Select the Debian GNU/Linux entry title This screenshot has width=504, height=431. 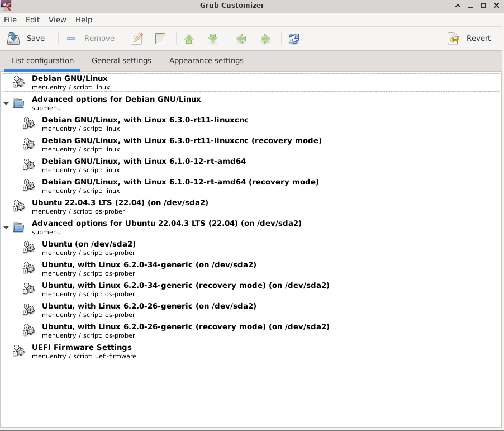pos(69,78)
